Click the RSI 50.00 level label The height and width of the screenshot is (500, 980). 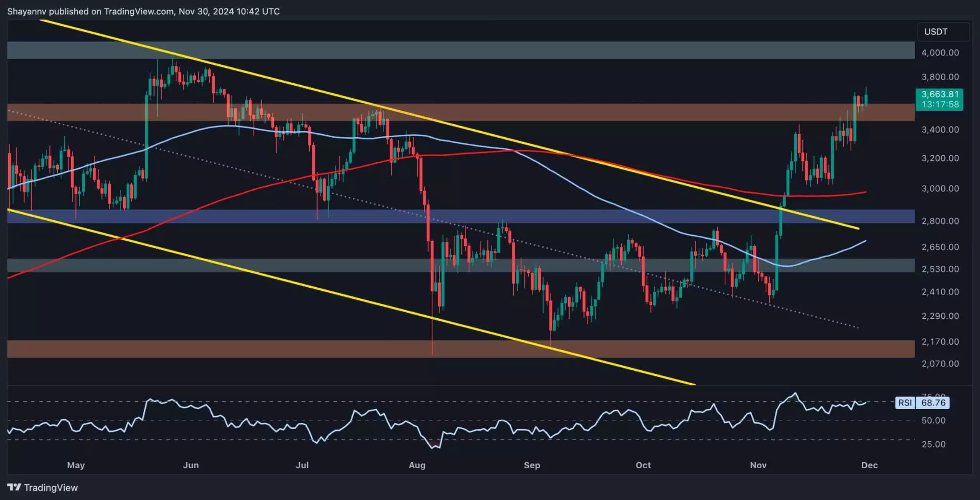(933, 421)
